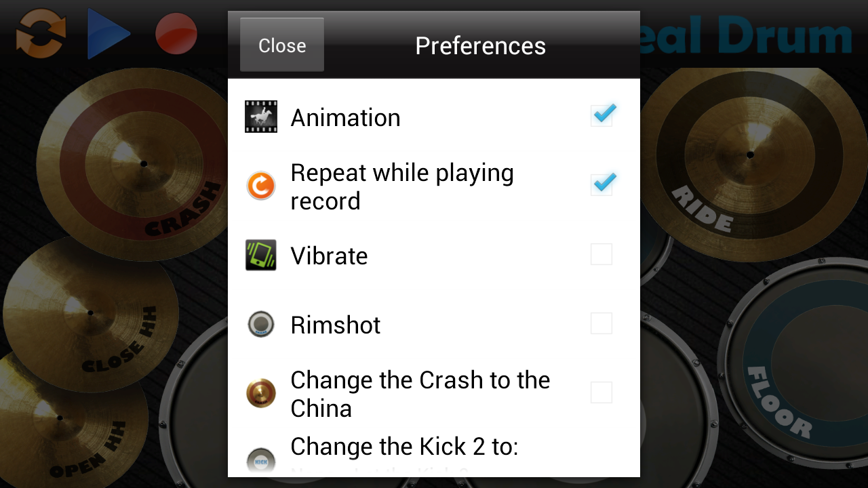868x488 pixels.
Task: Click the gold China cymbal icon
Action: [x=260, y=392]
